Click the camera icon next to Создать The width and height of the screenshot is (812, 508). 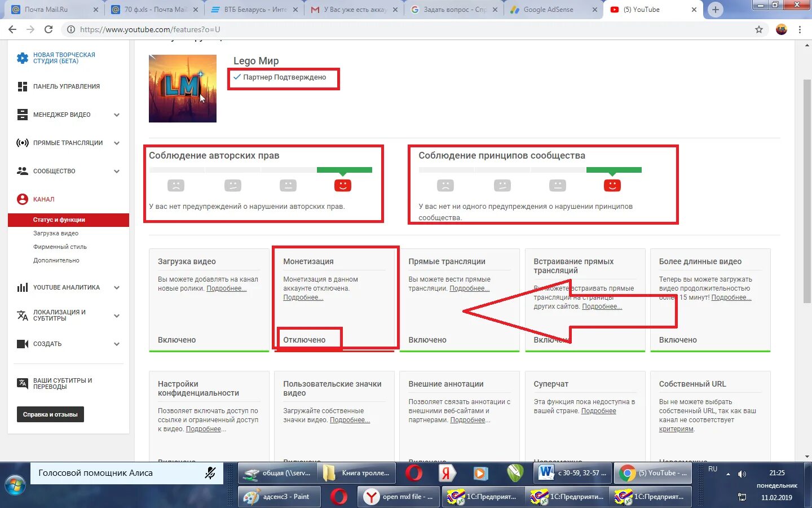point(23,344)
